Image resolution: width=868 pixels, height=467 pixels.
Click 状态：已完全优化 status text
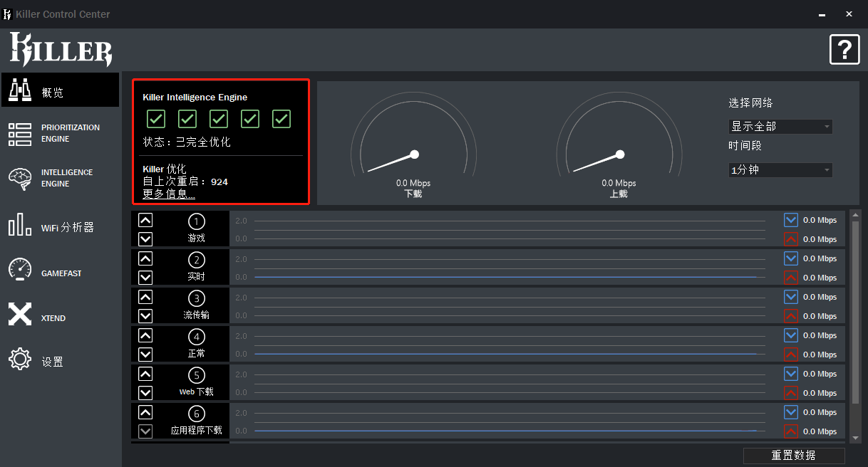point(187,142)
